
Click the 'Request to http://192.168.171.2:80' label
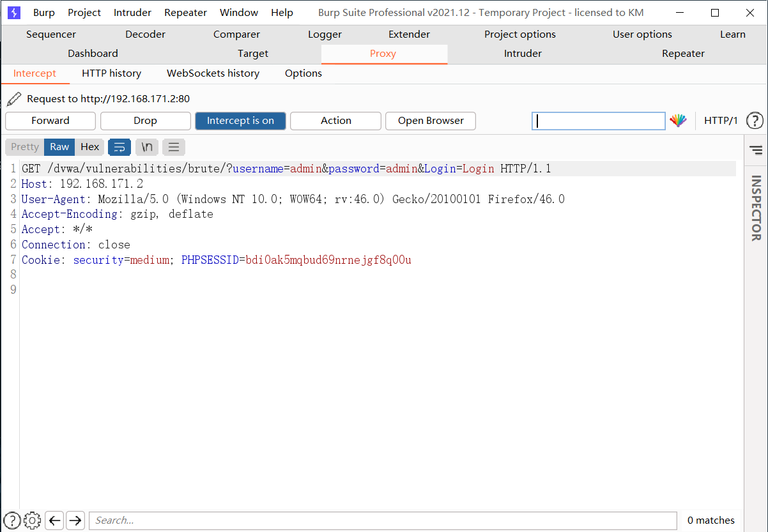108,98
